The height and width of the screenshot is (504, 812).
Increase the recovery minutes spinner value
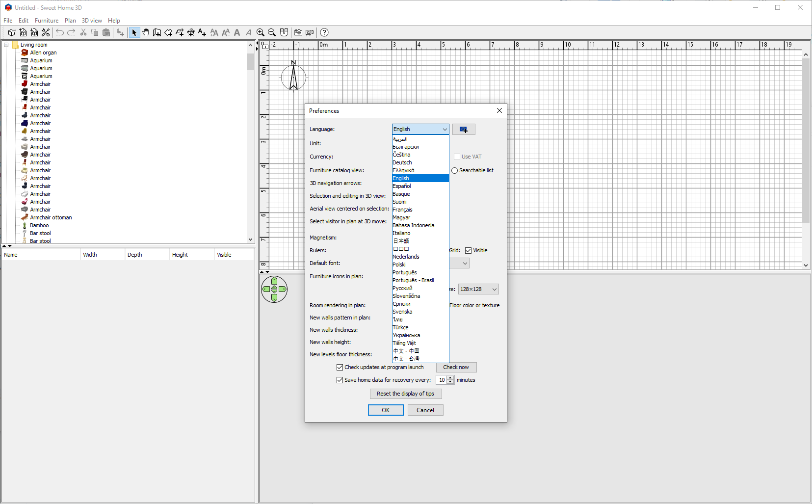pyautogui.click(x=450, y=378)
